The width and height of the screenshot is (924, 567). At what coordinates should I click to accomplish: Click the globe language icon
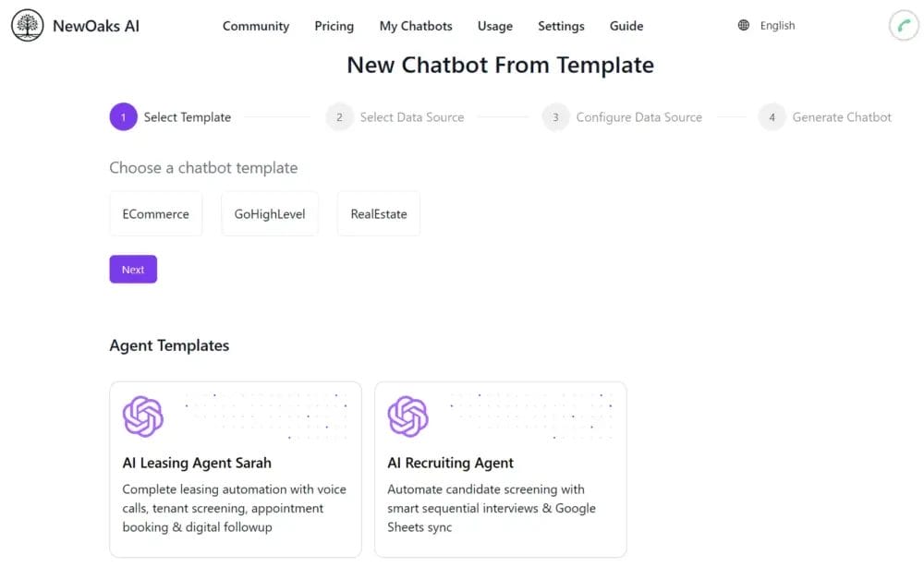click(743, 25)
